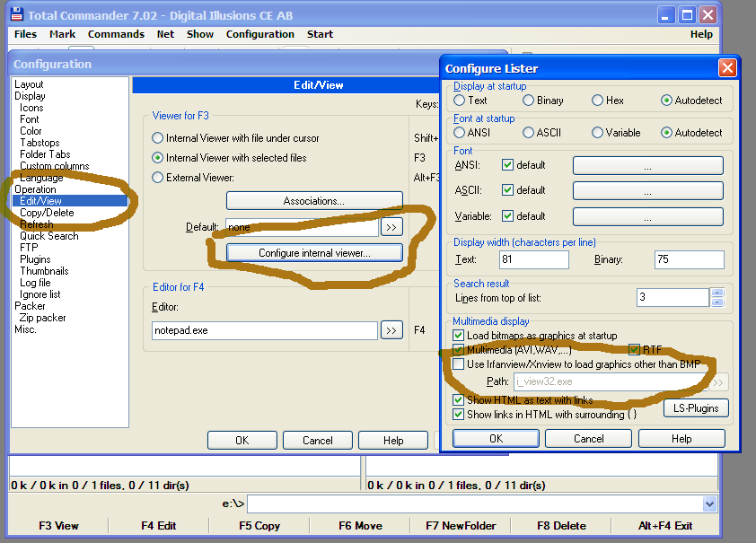
Task: Click the e:\> command line input
Action: tap(475, 504)
